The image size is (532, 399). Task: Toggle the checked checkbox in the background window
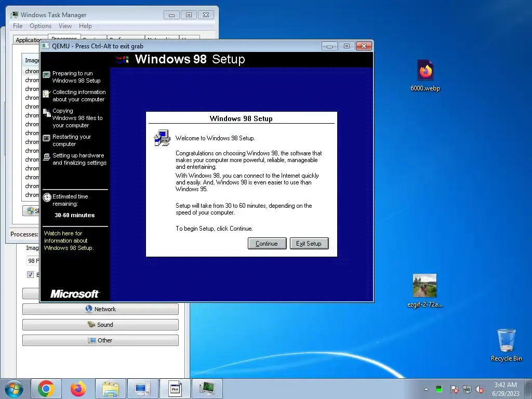[30, 274]
